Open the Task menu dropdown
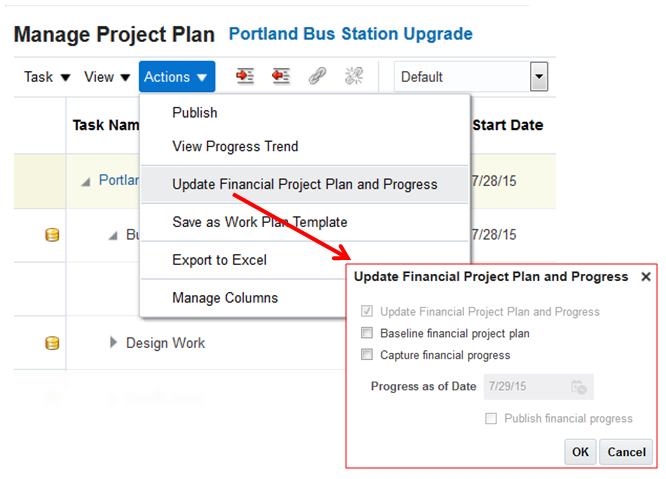 pos(47,77)
